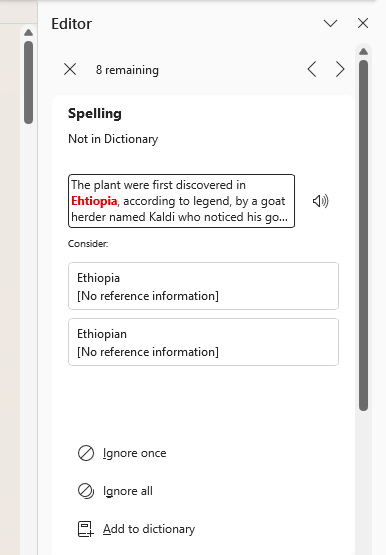Choose Ignore all
386x555 pixels.
pyautogui.click(x=115, y=491)
